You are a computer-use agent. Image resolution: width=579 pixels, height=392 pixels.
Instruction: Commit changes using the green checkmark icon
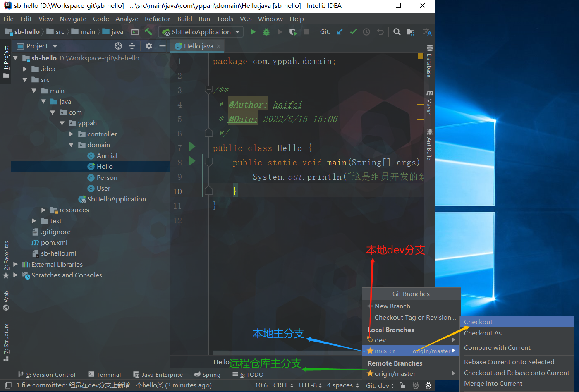tap(353, 32)
